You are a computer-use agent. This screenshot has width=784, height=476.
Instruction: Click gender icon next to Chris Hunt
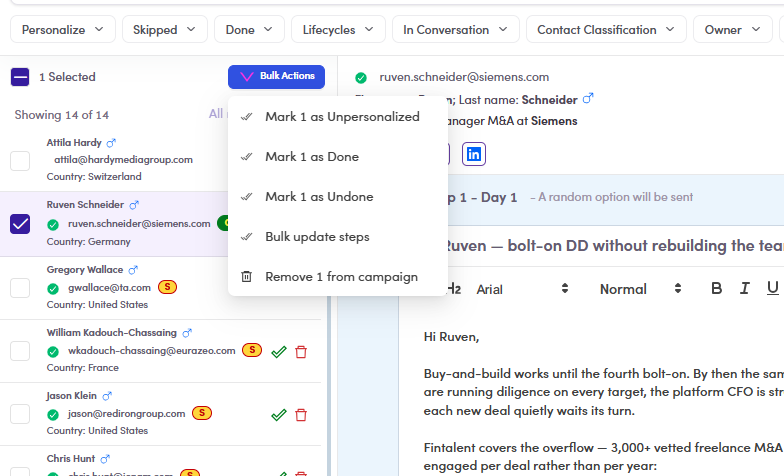105,459
